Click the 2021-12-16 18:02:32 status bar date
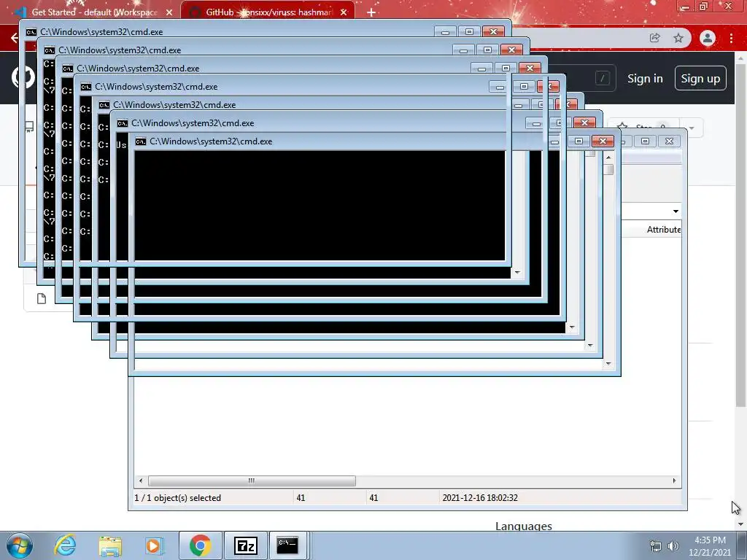 point(480,497)
